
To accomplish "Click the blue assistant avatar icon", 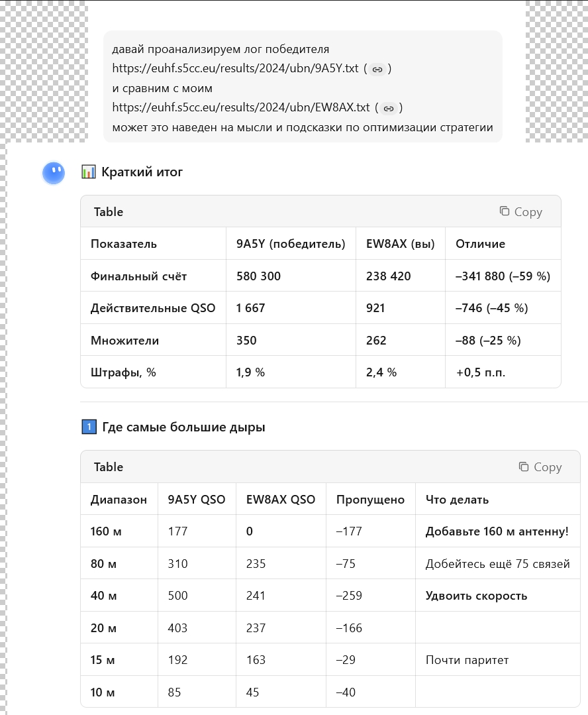I will (54, 174).
